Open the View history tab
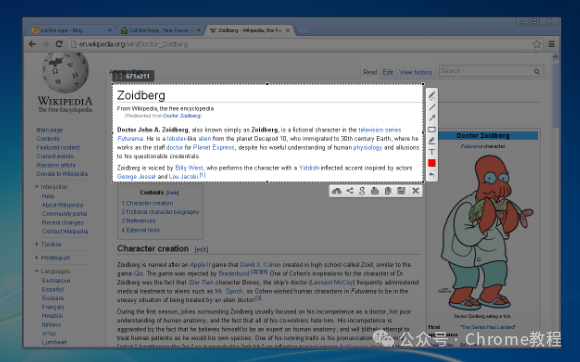 pos(415,72)
